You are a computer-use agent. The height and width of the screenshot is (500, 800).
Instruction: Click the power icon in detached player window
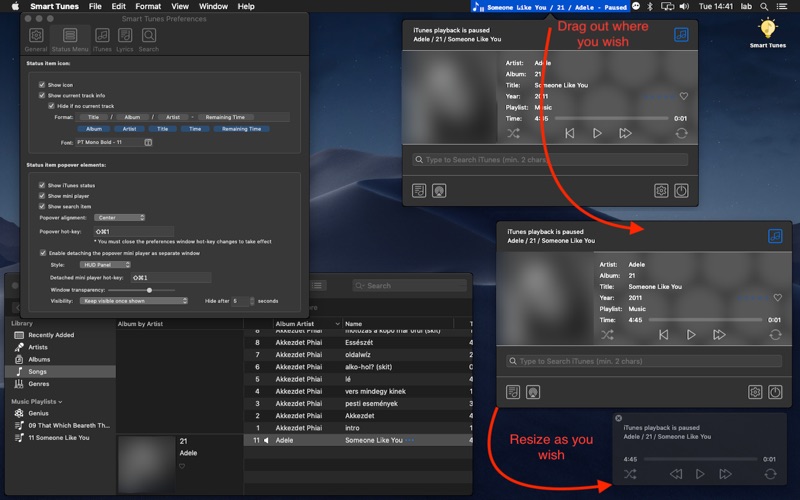tap(775, 392)
